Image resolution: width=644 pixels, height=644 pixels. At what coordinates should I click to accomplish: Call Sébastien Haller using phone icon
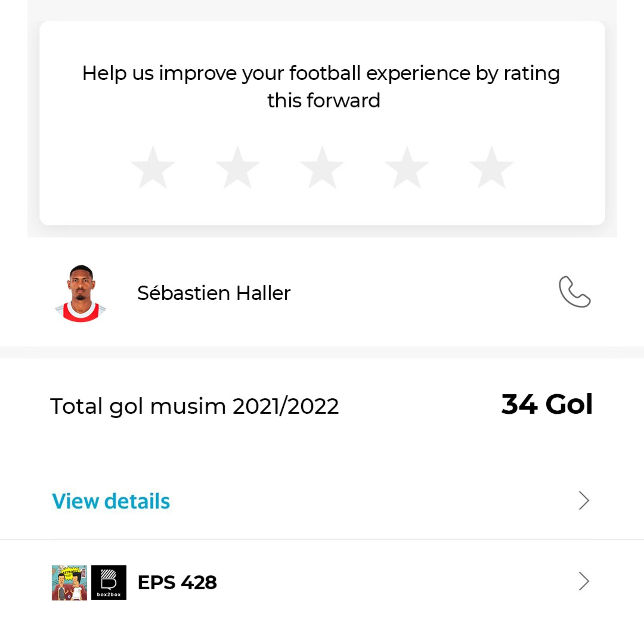coord(574,292)
